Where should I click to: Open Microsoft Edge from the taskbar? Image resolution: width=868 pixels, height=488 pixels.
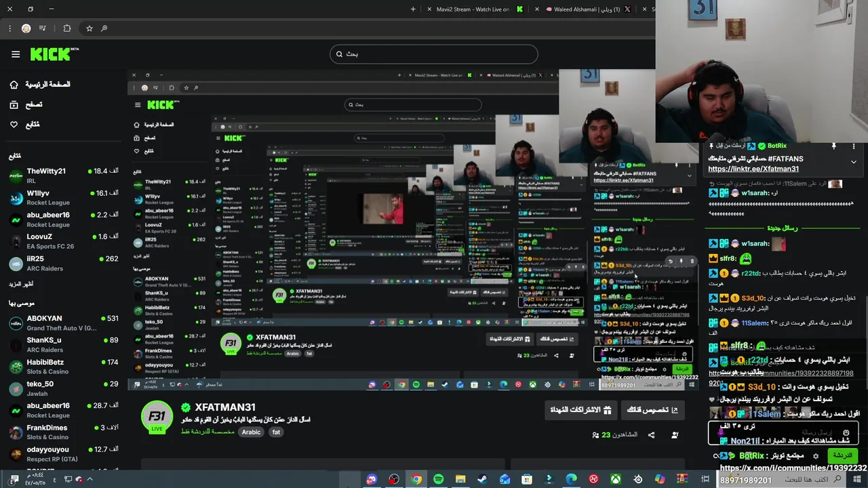click(572, 479)
